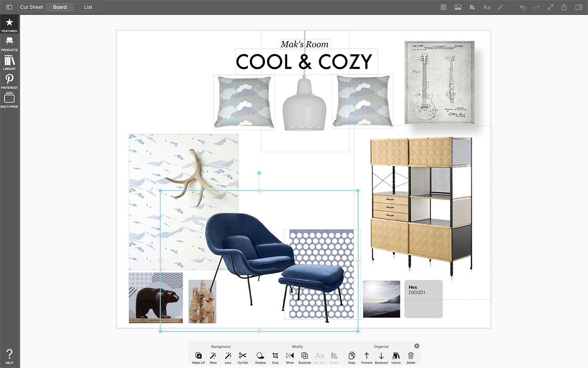The width and height of the screenshot is (588, 368).
Task: Move the selection Forward one layer
Action: tap(366, 357)
